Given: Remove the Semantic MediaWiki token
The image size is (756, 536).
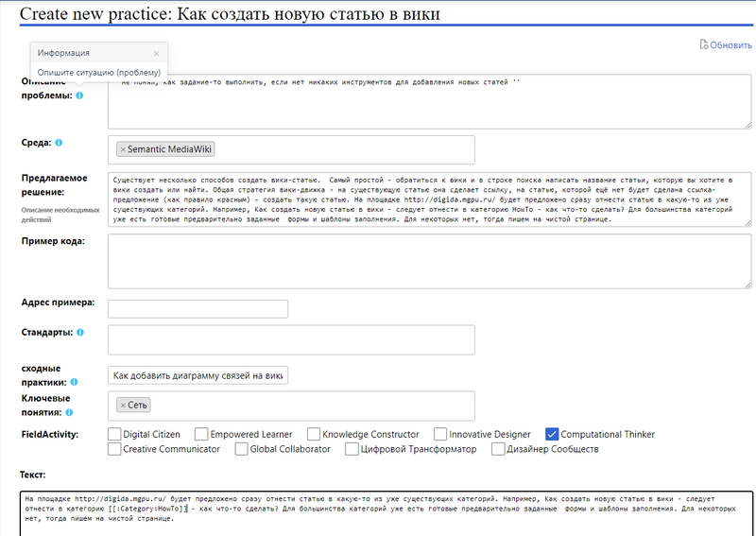Looking at the screenshot, I should [123, 149].
